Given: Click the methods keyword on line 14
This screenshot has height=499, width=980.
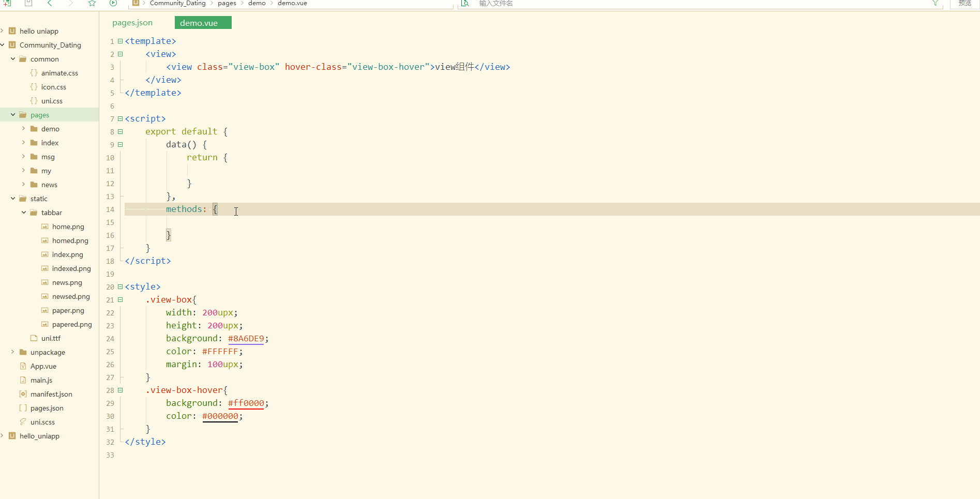Looking at the screenshot, I should tap(184, 209).
